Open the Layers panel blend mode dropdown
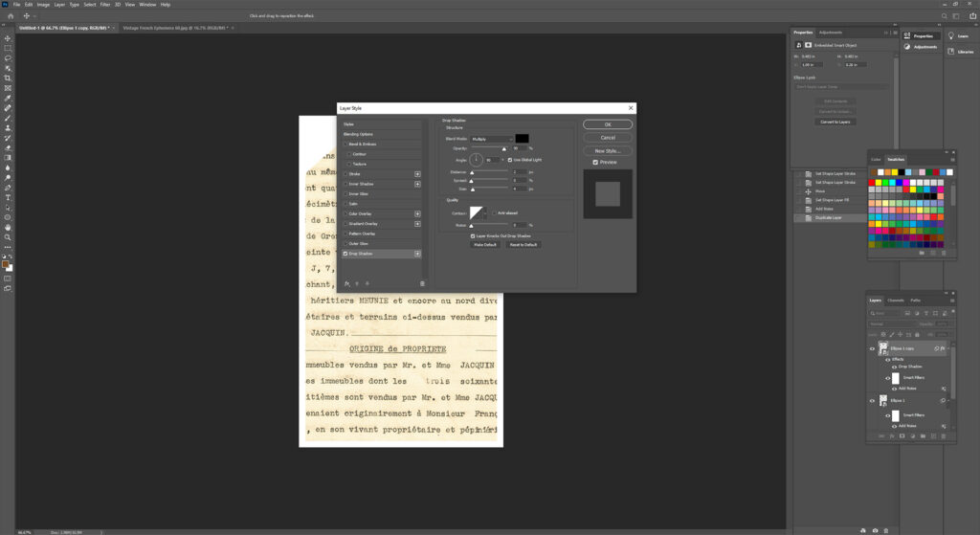The image size is (980, 535). pos(890,323)
